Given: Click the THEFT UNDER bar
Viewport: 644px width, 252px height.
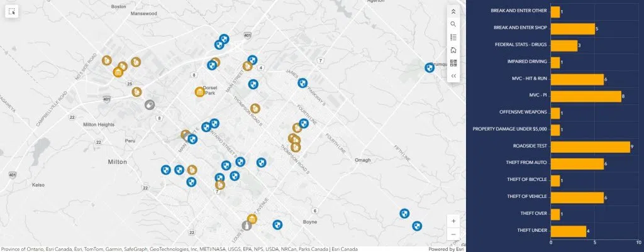Looking at the screenshot, I should [x=568, y=231].
